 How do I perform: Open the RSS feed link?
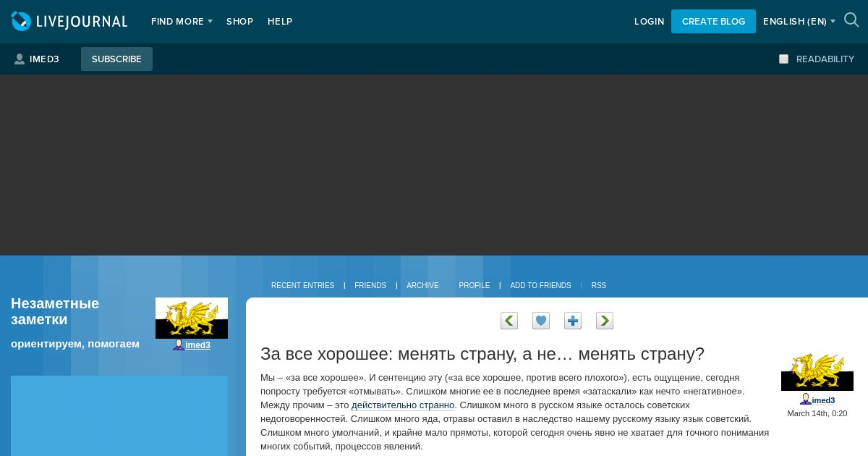599,286
